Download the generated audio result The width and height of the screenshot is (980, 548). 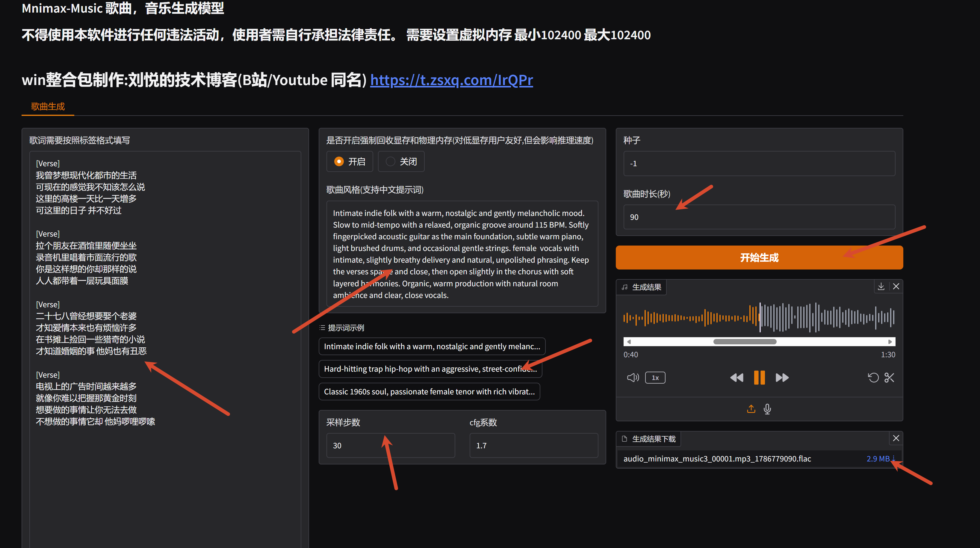pyautogui.click(x=881, y=286)
